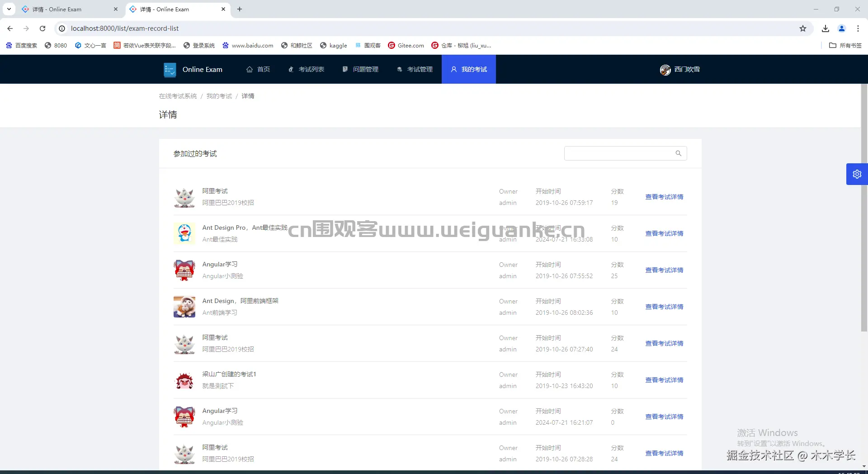
Task: Click the title Ant Design，阿里前端框架
Action: coord(241,301)
